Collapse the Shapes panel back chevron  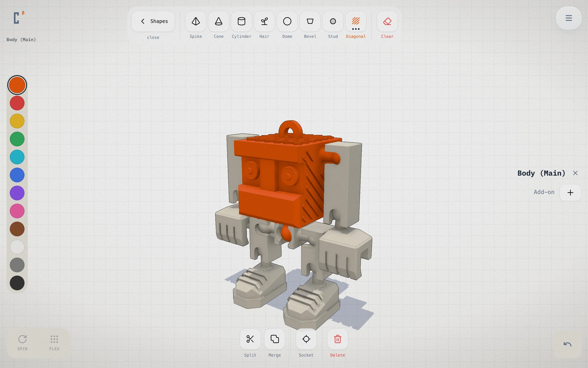(143, 21)
